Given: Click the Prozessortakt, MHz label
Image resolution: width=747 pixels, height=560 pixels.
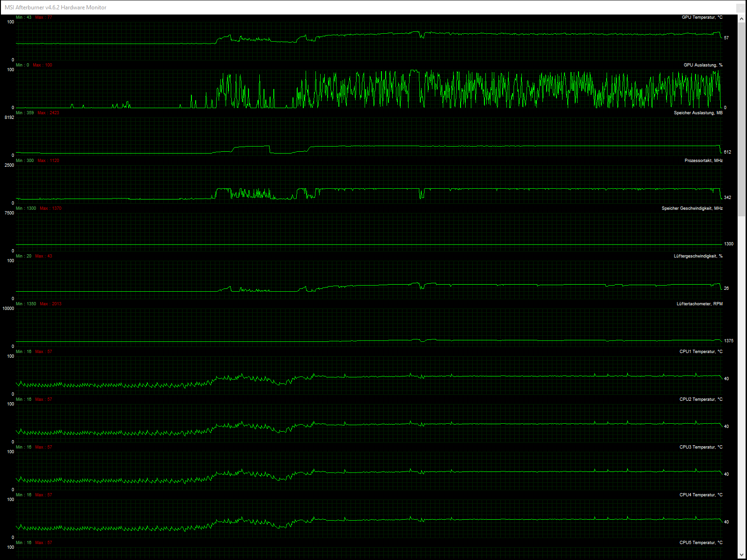Looking at the screenshot, I should (703, 161).
